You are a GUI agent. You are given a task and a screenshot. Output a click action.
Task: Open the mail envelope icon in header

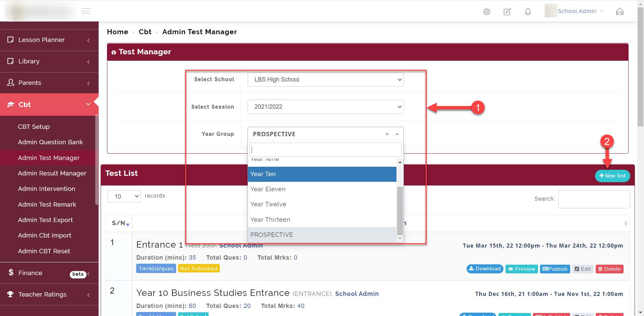point(620,12)
